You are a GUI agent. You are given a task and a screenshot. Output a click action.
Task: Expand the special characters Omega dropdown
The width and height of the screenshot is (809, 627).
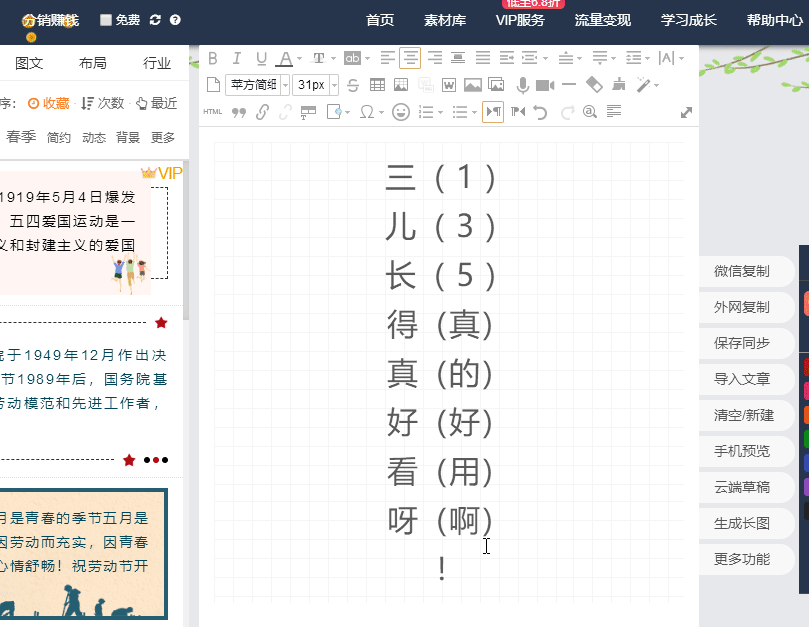[381, 112]
